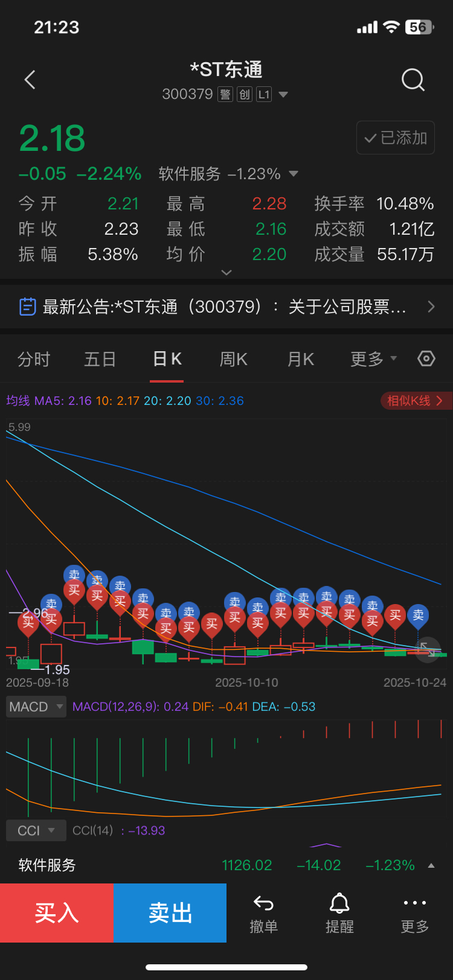Tap the 换手率 10.48% value
This screenshot has height=980, width=453.
pos(405,203)
